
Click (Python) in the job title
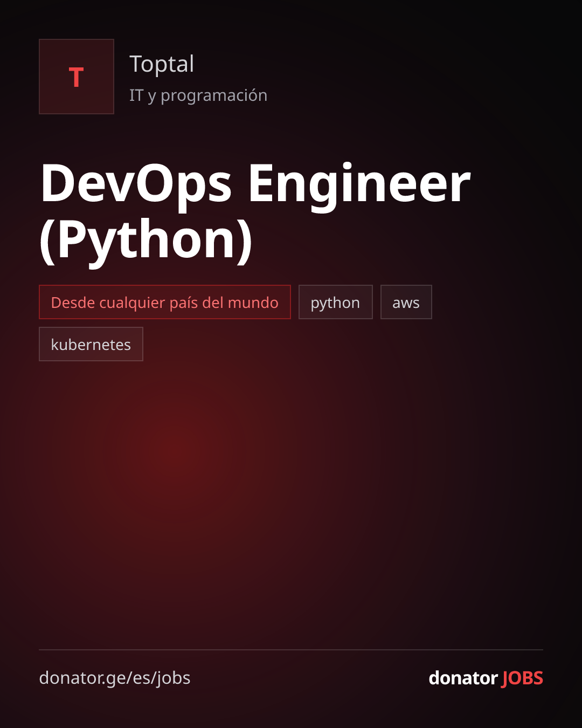pyautogui.click(x=146, y=240)
